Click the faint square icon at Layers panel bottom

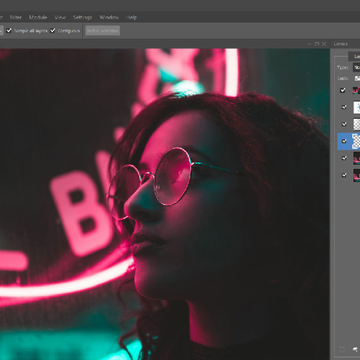[x=342, y=350]
